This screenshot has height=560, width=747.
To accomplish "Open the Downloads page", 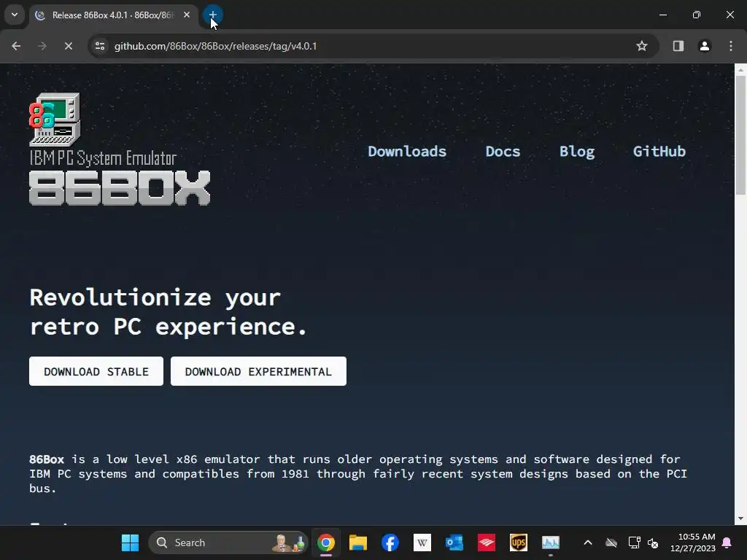I will (x=407, y=152).
